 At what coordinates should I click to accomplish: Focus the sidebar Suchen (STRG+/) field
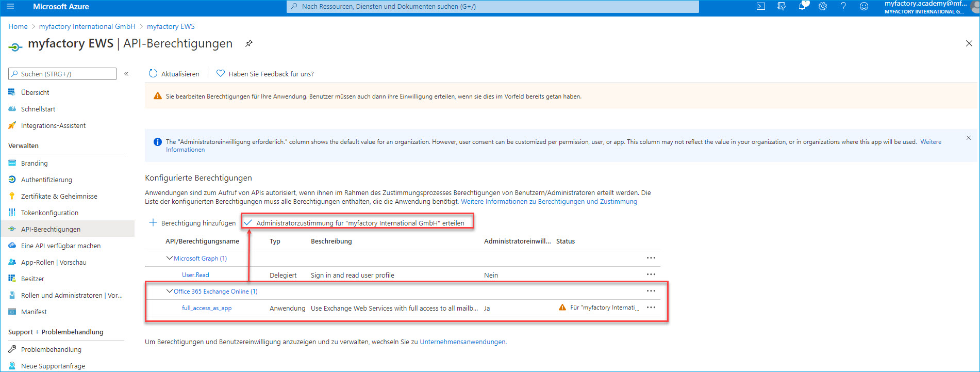click(62, 74)
